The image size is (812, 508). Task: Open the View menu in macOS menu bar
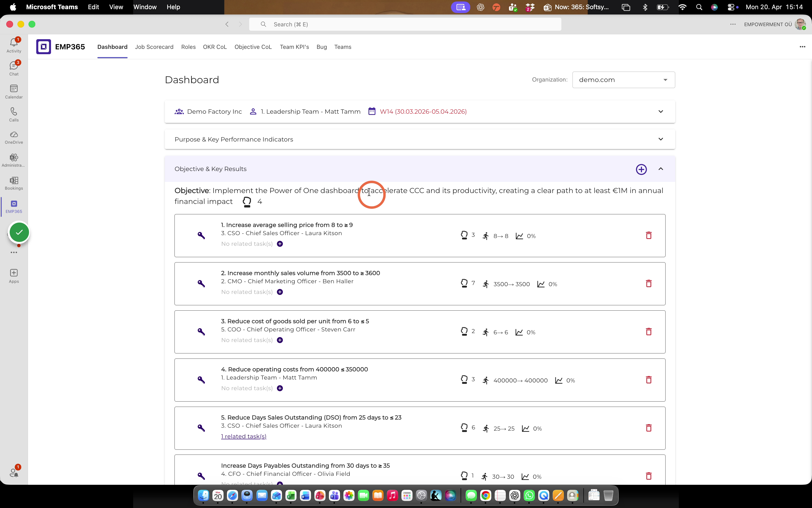[116, 7]
